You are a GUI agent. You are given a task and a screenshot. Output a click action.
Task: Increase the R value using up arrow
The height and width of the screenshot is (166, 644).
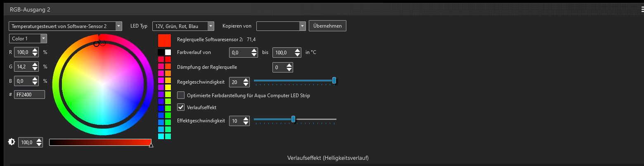pos(35,50)
